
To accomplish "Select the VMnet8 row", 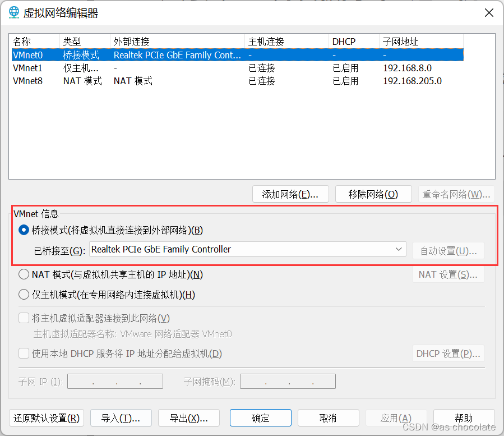I will pos(238,81).
